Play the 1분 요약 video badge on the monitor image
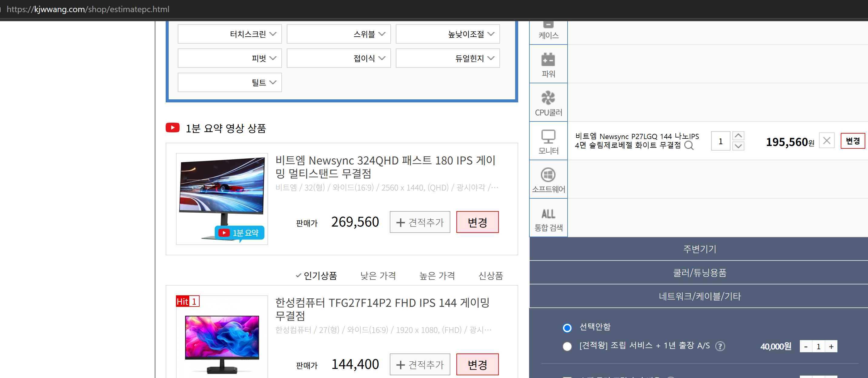Image resolution: width=868 pixels, height=378 pixels. click(x=239, y=233)
